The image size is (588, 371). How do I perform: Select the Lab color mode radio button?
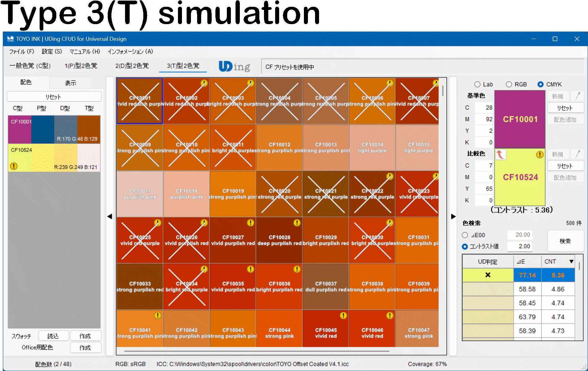point(478,84)
